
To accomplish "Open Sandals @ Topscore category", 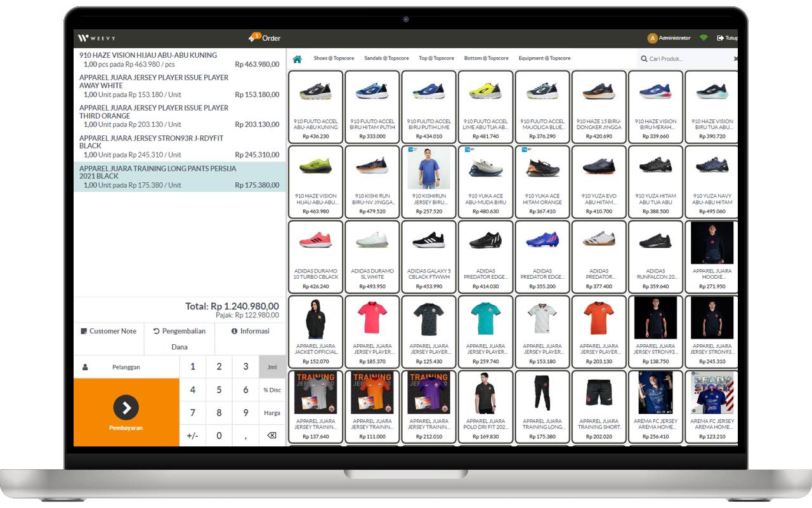I will click(386, 58).
